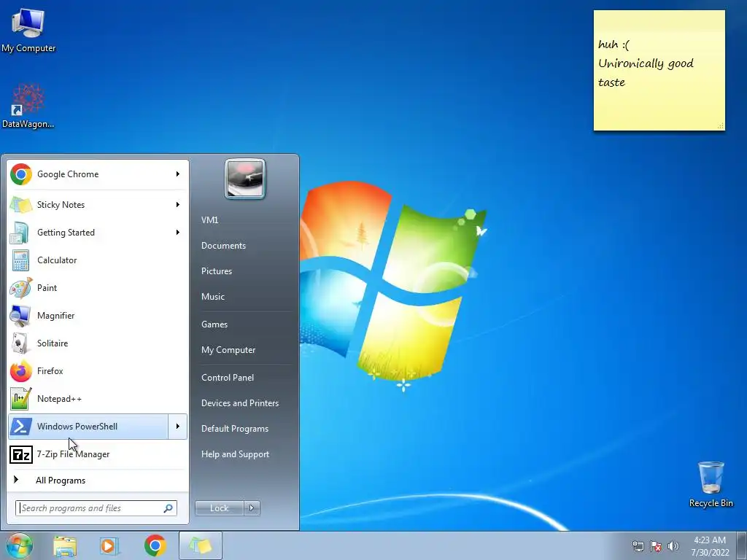Click the "Notepad++" label text

(59, 399)
